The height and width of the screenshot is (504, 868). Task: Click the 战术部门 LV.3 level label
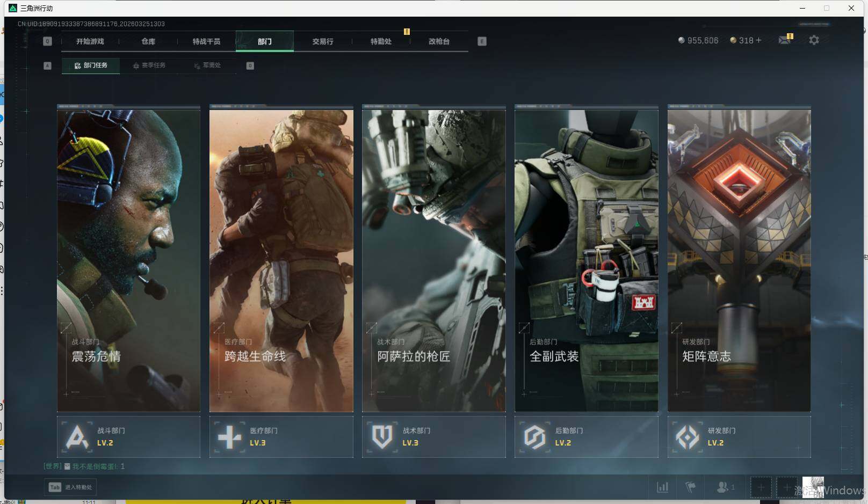point(410,443)
